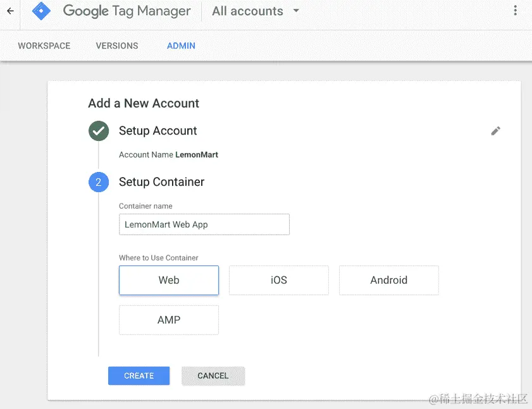Click the Cancel button

click(x=213, y=375)
